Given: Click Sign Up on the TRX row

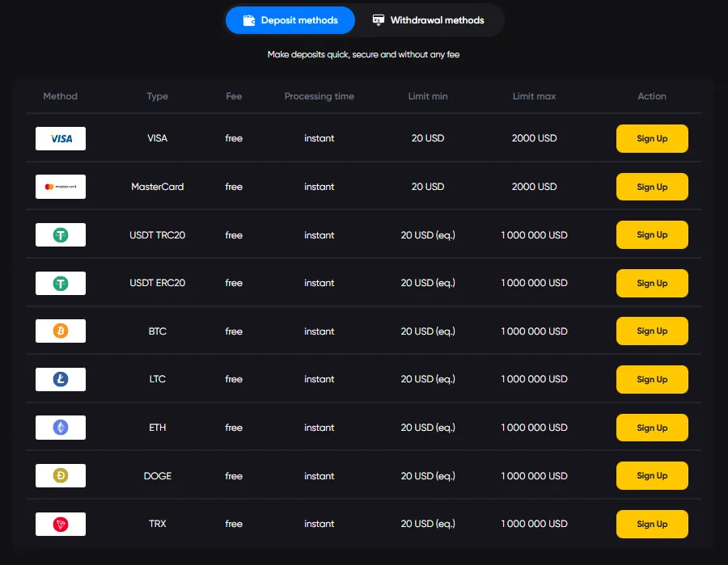Looking at the screenshot, I should pyautogui.click(x=652, y=524).
